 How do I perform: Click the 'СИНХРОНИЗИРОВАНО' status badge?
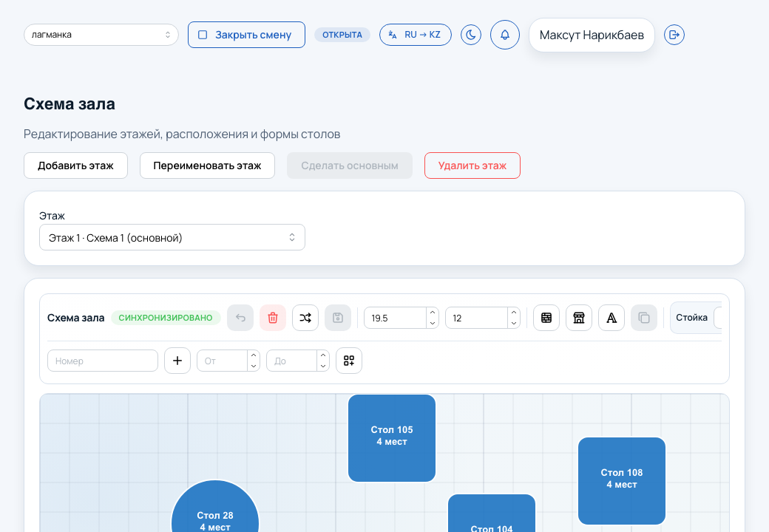(166, 318)
